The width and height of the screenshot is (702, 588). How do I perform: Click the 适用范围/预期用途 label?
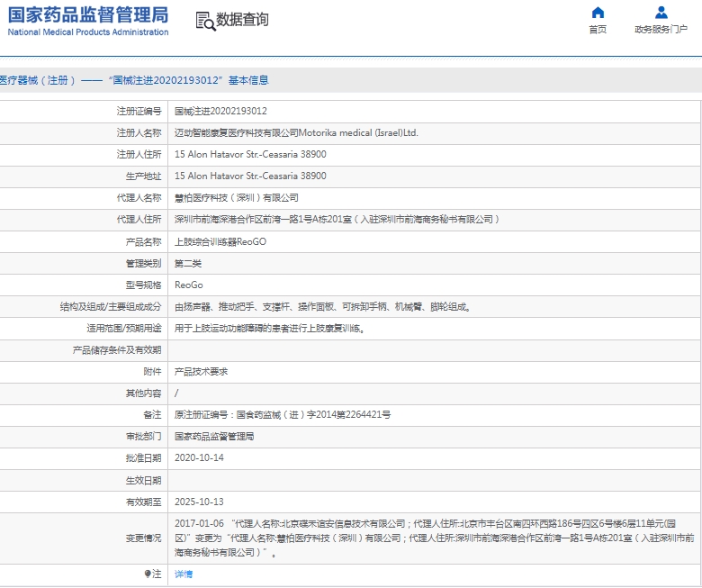click(x=124, y=329)
